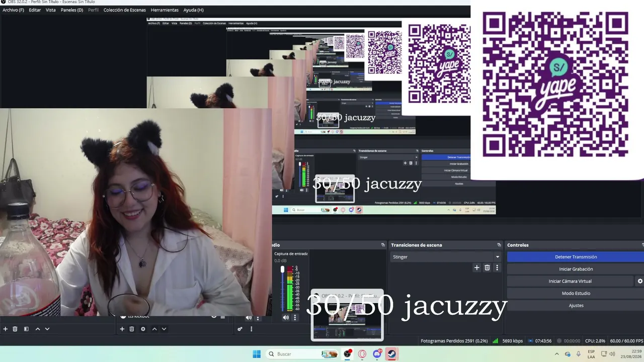Screen dimensions: 644x362
Task: Delete the selected scene with trash icon
Action: (x=15, y=329)
